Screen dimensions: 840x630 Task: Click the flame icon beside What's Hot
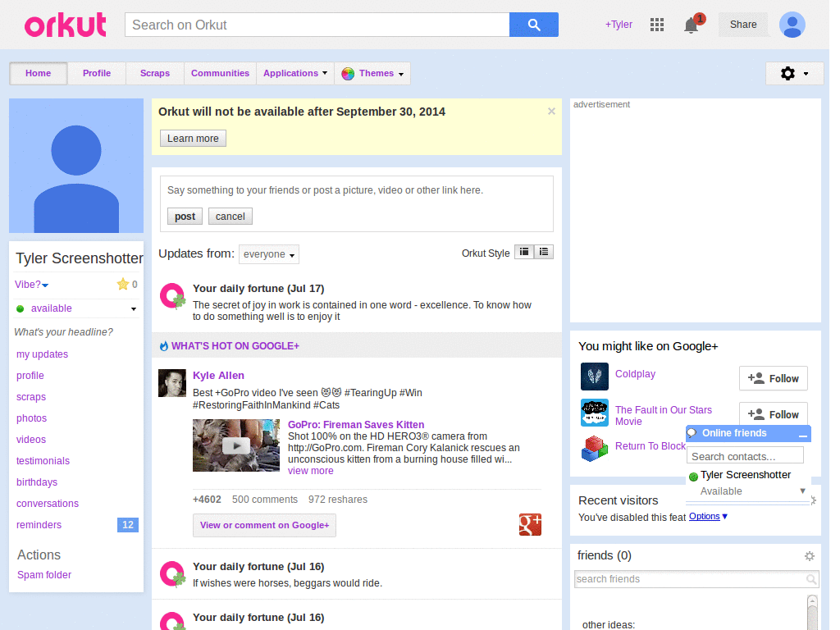tap(164, 346)
